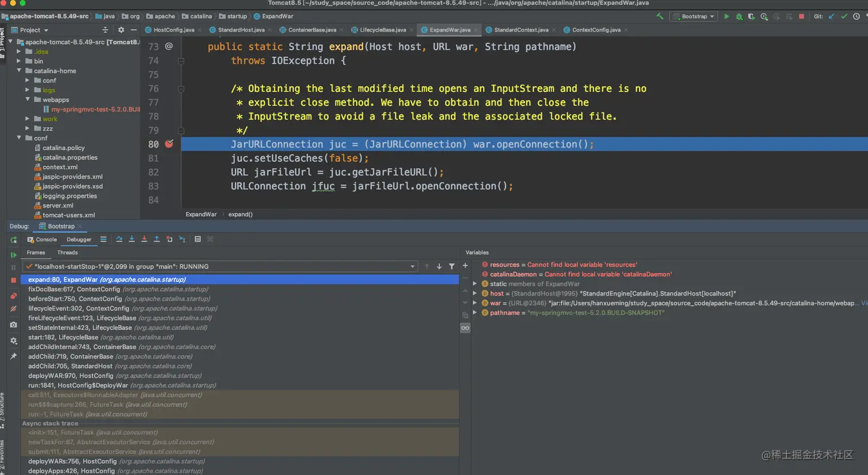The height and width of the screenshot is (475, 868).
Task: Select frame deployWAR:970, HostConfig
Action: [240, 376]
